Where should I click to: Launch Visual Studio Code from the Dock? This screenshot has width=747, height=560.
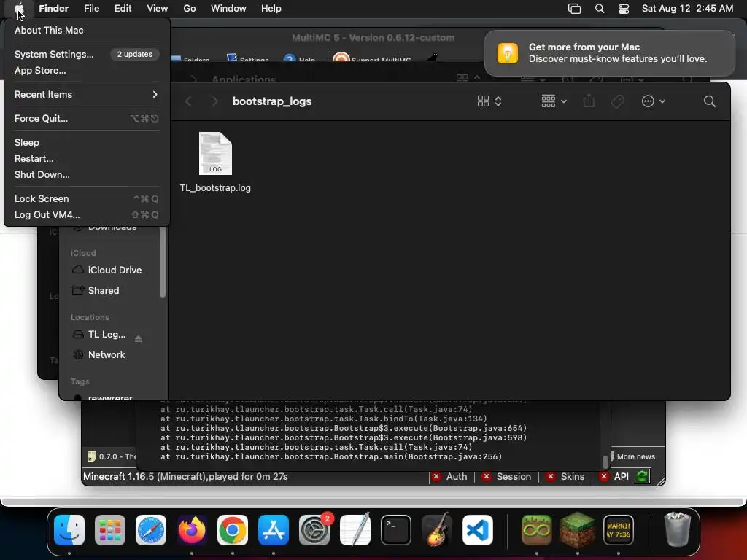(477, 530)
